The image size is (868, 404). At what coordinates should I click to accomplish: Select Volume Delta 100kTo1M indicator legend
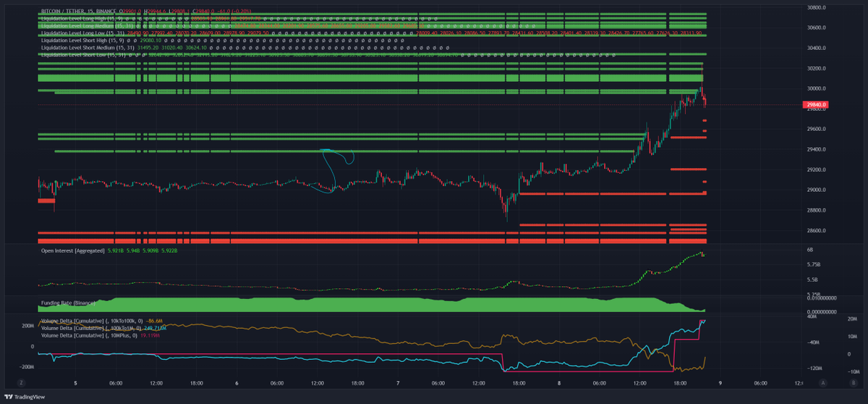point(92,328)
